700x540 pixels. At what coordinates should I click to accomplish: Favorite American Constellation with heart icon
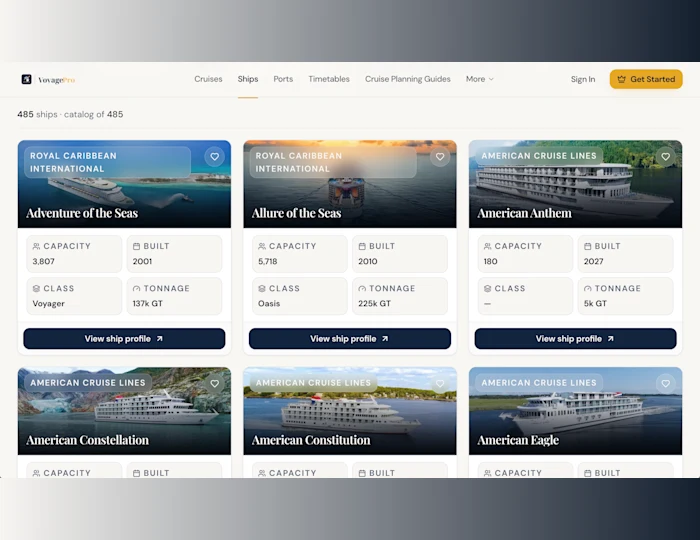215,383
